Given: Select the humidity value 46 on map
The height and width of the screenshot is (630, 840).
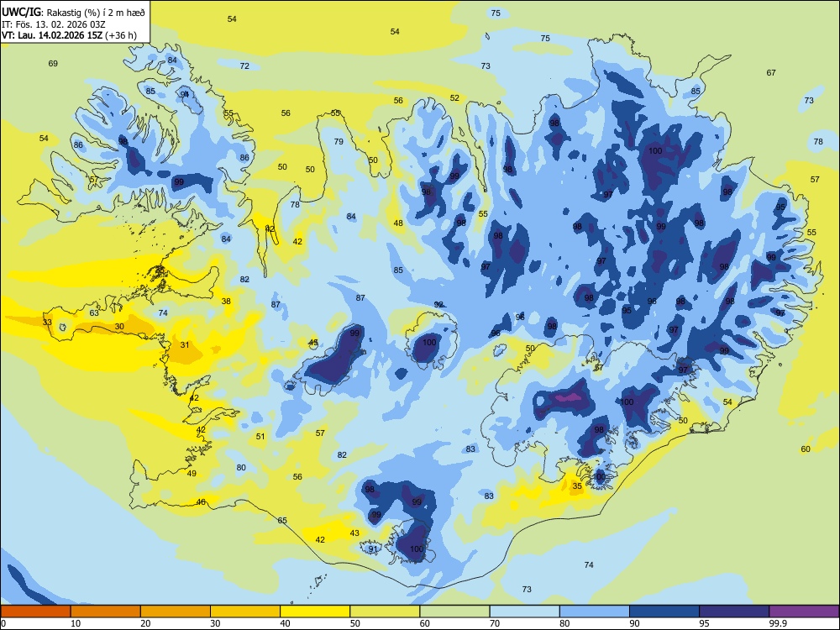Looking at the screenshot, I should 201,502.
